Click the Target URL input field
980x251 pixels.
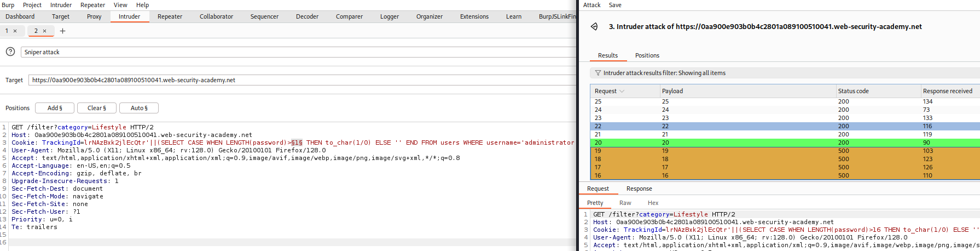point(302,80)
